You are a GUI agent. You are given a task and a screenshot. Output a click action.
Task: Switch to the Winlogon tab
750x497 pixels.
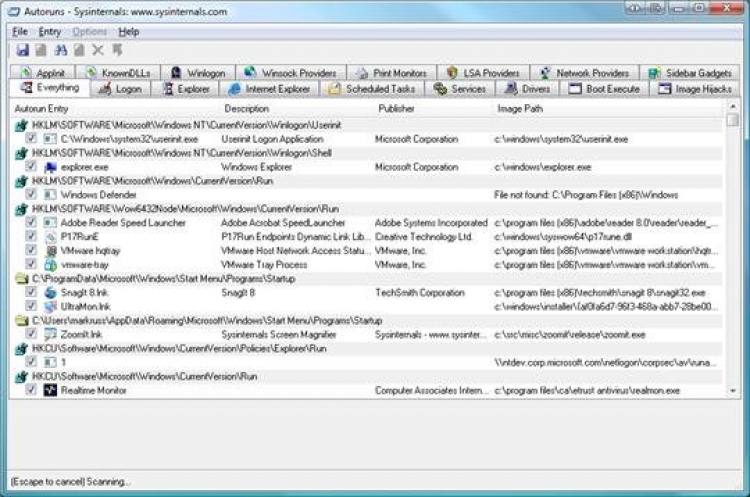[198, 73]
